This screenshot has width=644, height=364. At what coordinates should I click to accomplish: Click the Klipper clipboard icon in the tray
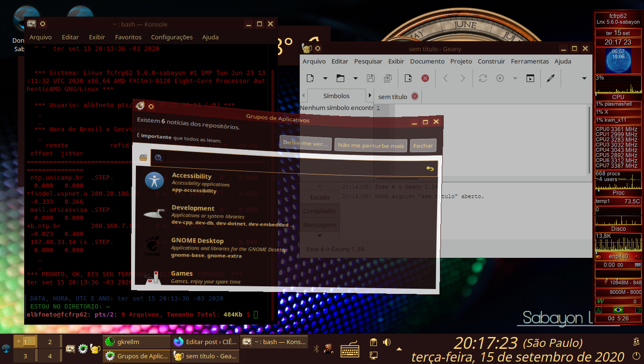tap(374, 342)
